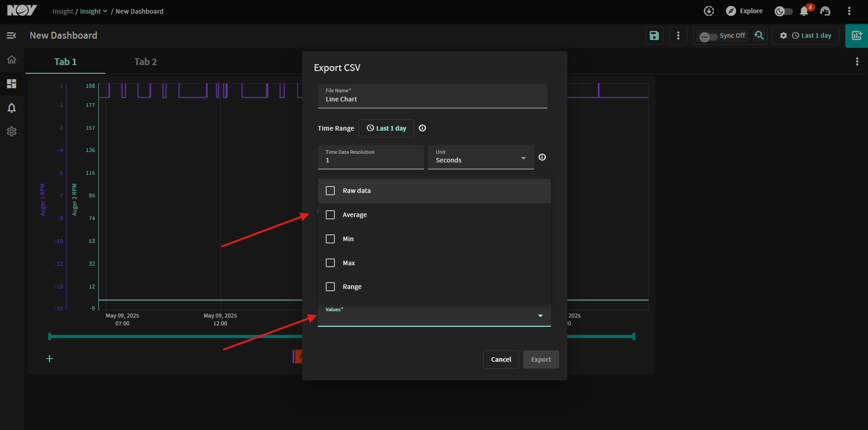Click Cancel button
The width and height of the screenshot is (868, 430).
click(501, 359)
